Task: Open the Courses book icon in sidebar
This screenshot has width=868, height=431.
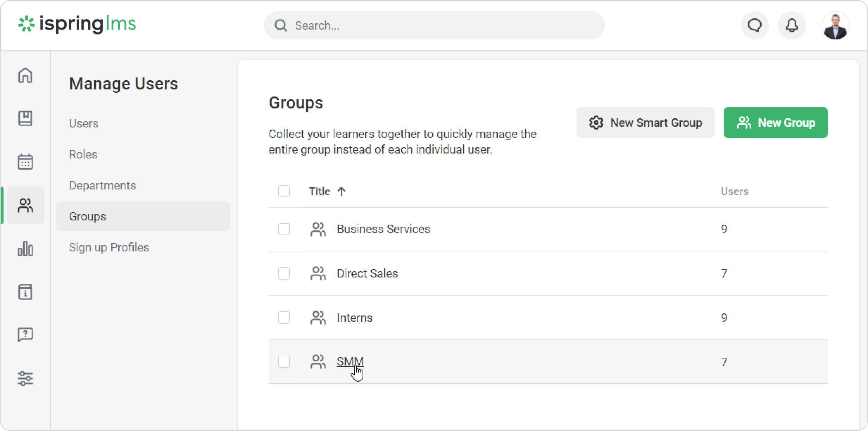Action: (25, 118)
